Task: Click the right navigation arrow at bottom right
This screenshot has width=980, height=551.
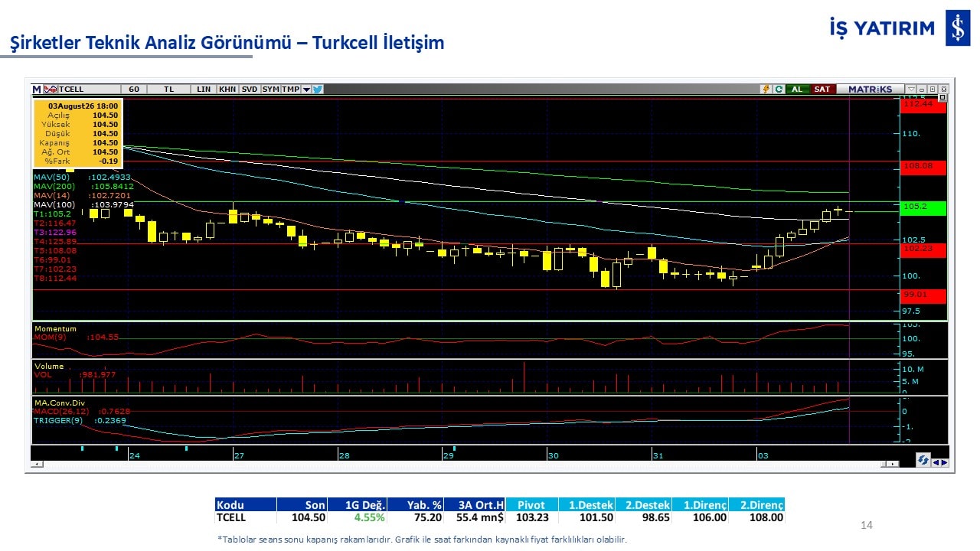Action: [x=944, y=461]
